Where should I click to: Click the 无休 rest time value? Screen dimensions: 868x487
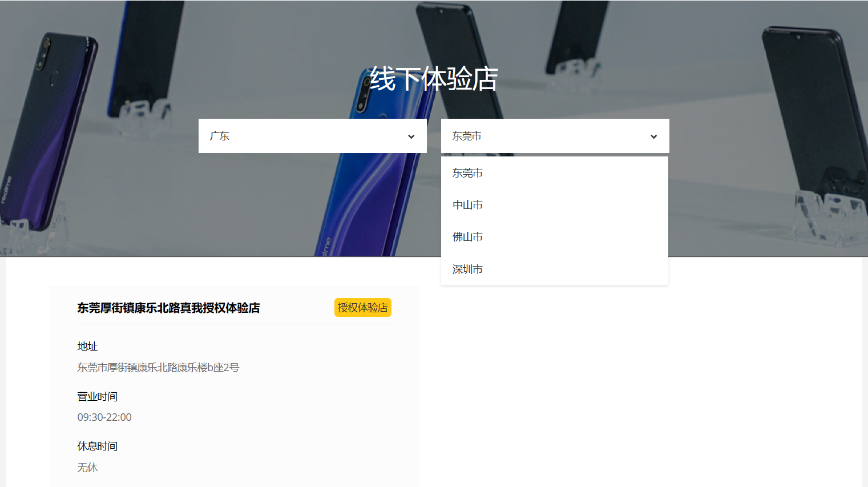pyautogui.click(x=87, y=468)
